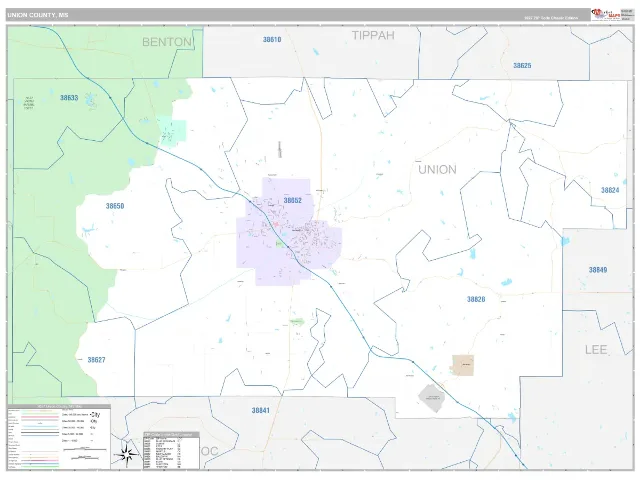This screenshot has width=640, height=480.
Task: Select ZIP code label 38841
Action: [x=260, y=410]
